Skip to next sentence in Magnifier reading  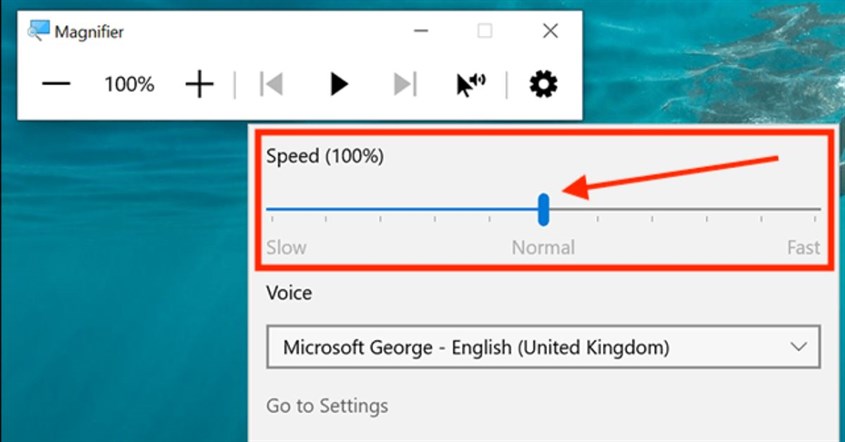click(405, 84)
